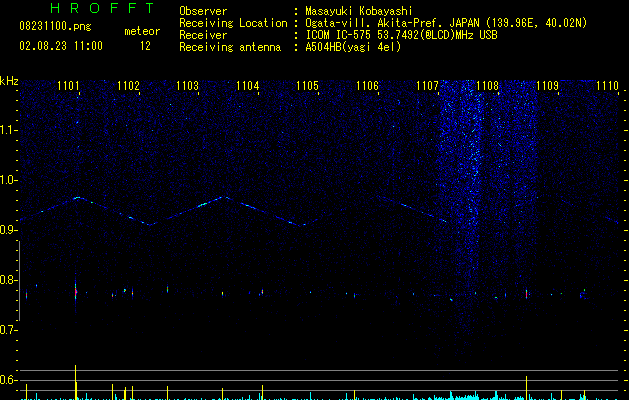This screenshot has width=629, height=400.
Task: Click the bright meteor echo at 1101
Action: pos(75,292)
